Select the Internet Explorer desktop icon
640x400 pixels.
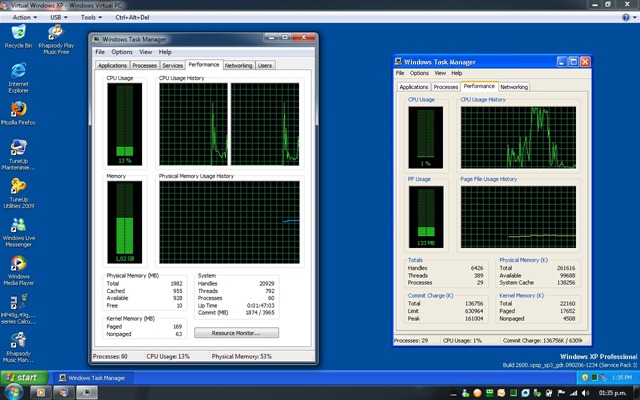[x=18, y=78]
